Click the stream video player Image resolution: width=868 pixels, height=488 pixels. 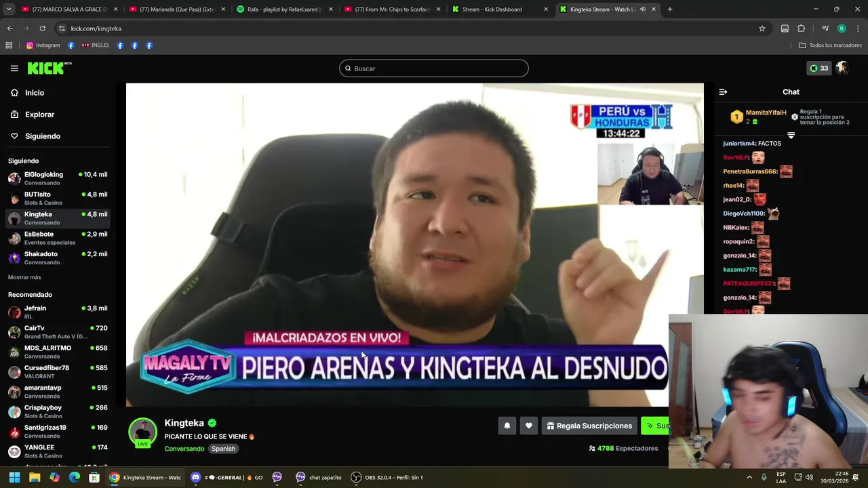[414, 245]
